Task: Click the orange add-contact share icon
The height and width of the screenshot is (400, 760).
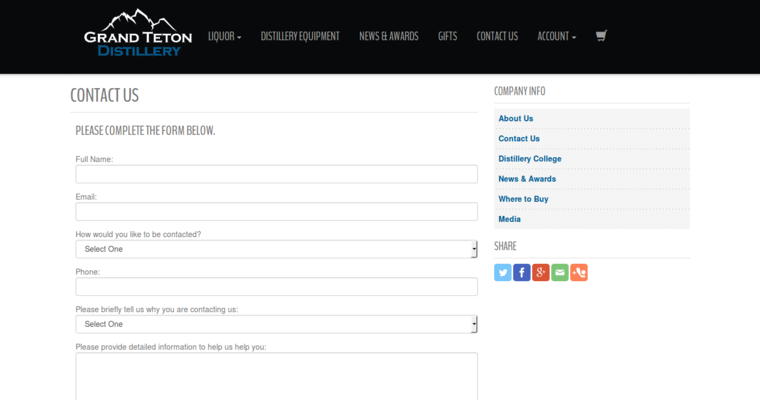Action: click(579, 272)
